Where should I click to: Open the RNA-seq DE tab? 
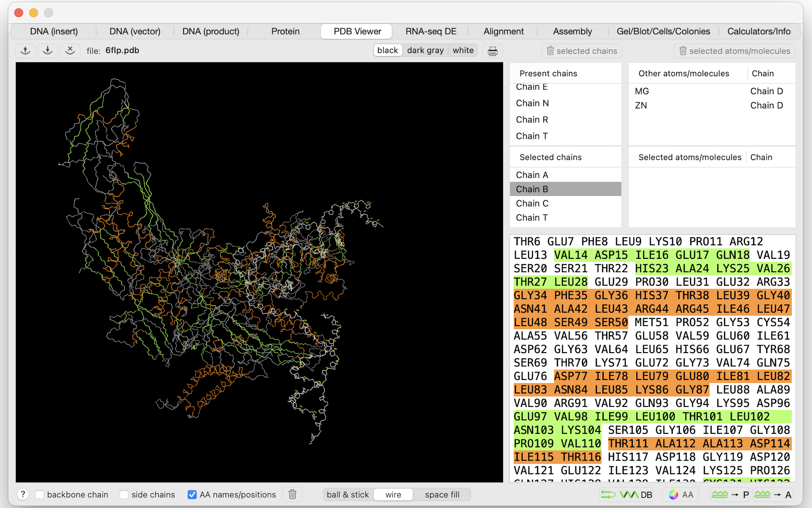tap(431, 32)
